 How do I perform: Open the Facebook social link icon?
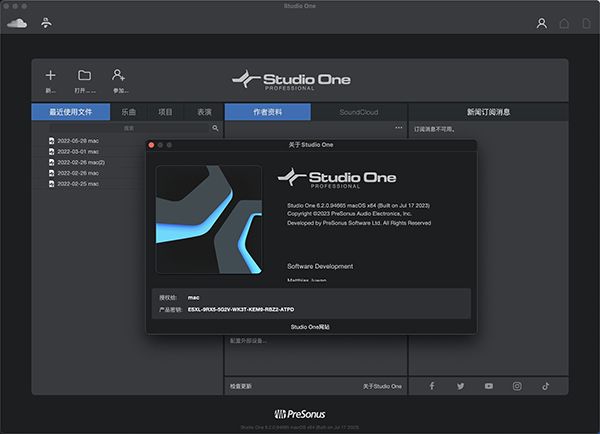(432, 386)
